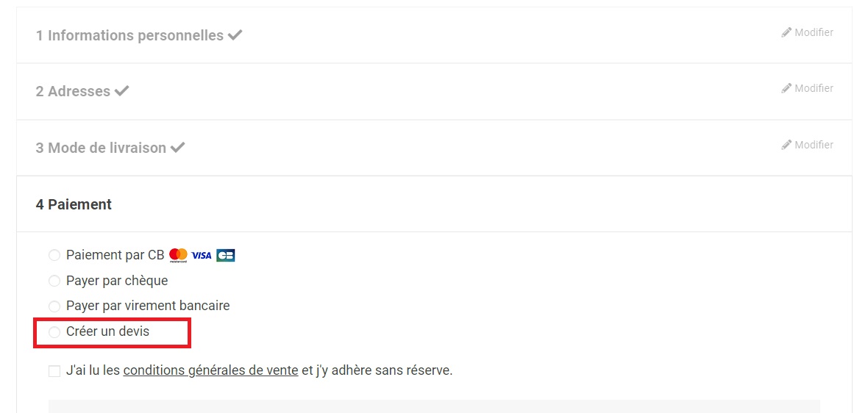Click the CB card logo icon

(x=226, y=256)
